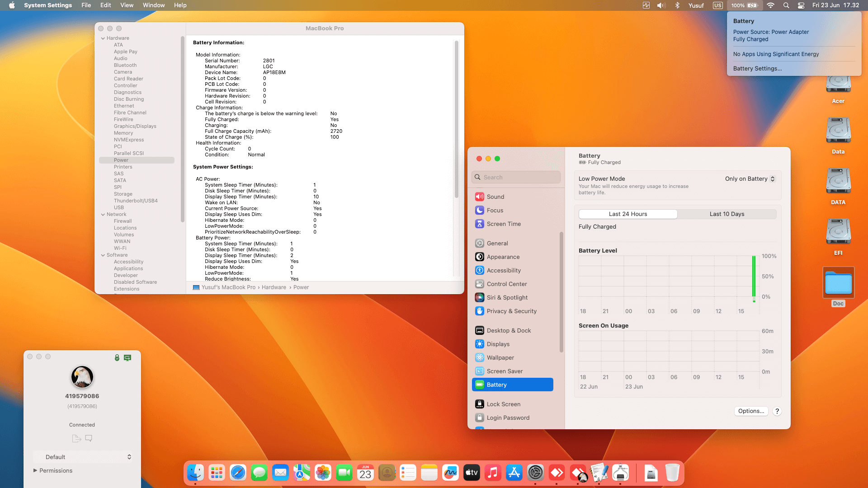Click the green remote screen icon in AnyDesk
Screen dimensions: 868x488
pos(127,357)
